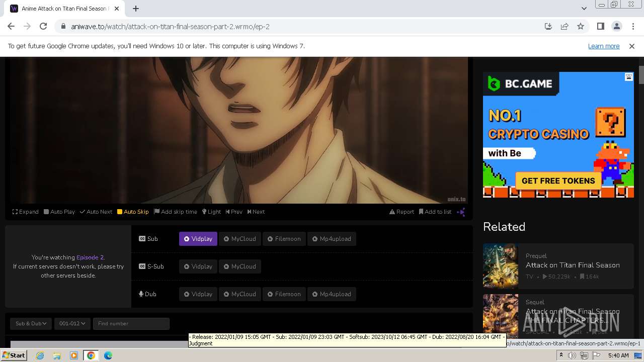This screenshot has width=644, height=362.
Task: Select the Anime Attack on Titan browser tab
Action: (65, 9)
